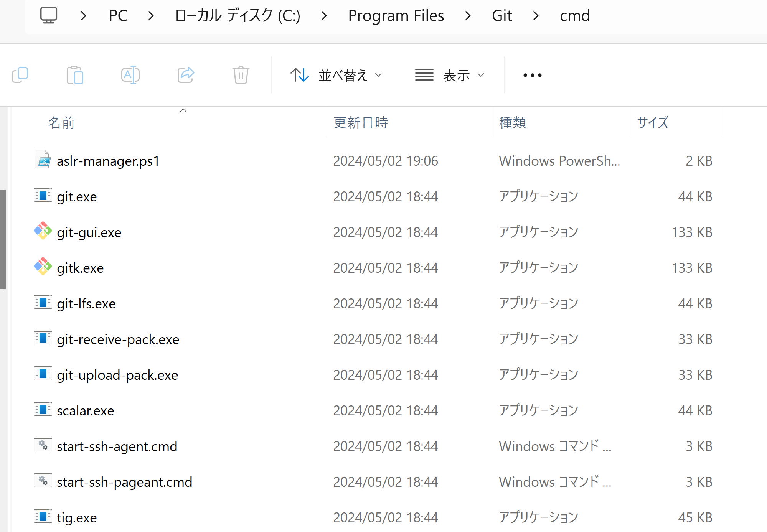The image size is (767, 532).
Task: Click the git-gui.exe Git logo icon
Action: [43, 231]
